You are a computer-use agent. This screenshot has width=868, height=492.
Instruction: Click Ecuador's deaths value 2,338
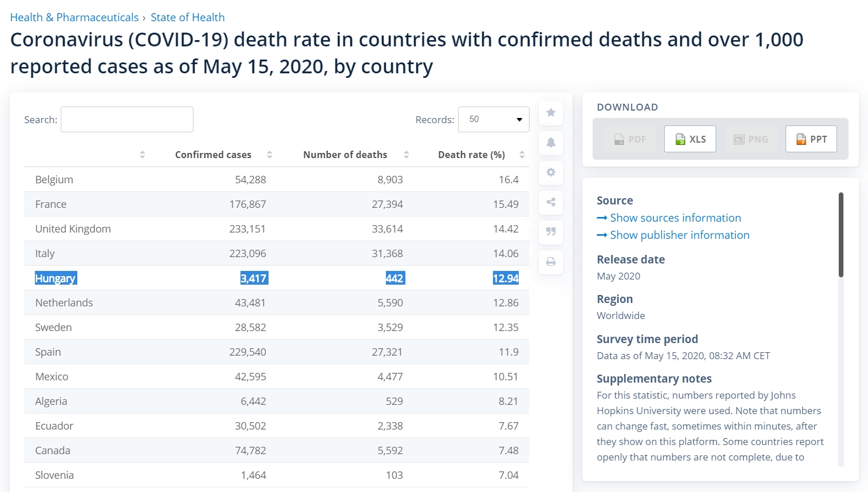tap(390, 426)
